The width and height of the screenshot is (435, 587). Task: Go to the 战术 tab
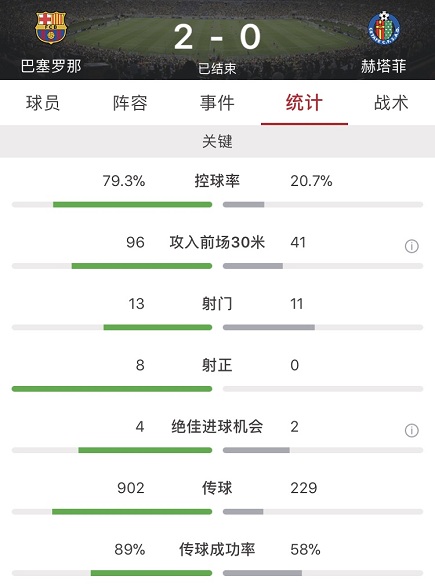[x=391, y=103]
